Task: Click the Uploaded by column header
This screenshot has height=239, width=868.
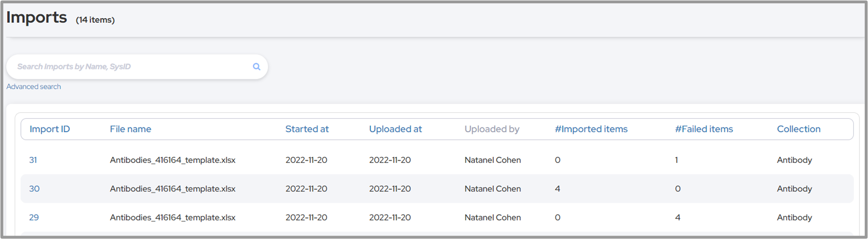Action: pos(492,129)
